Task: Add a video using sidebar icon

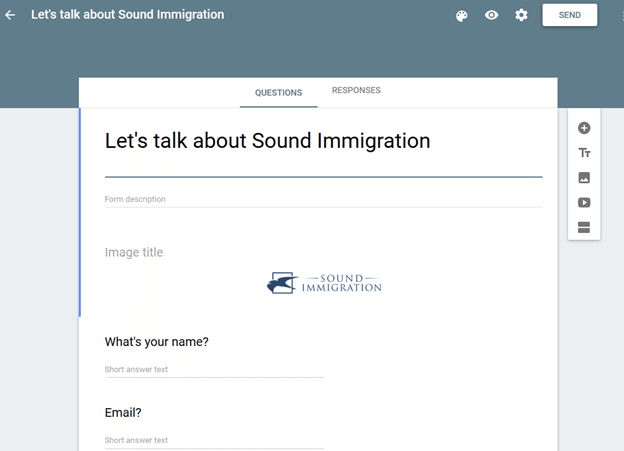Action: (584, 203)
